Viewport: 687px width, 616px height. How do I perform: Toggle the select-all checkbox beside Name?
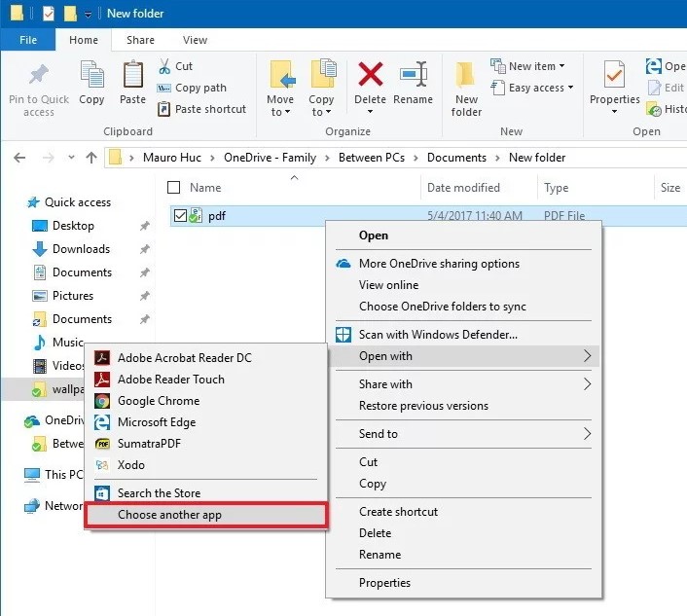(x=174, y=188)
